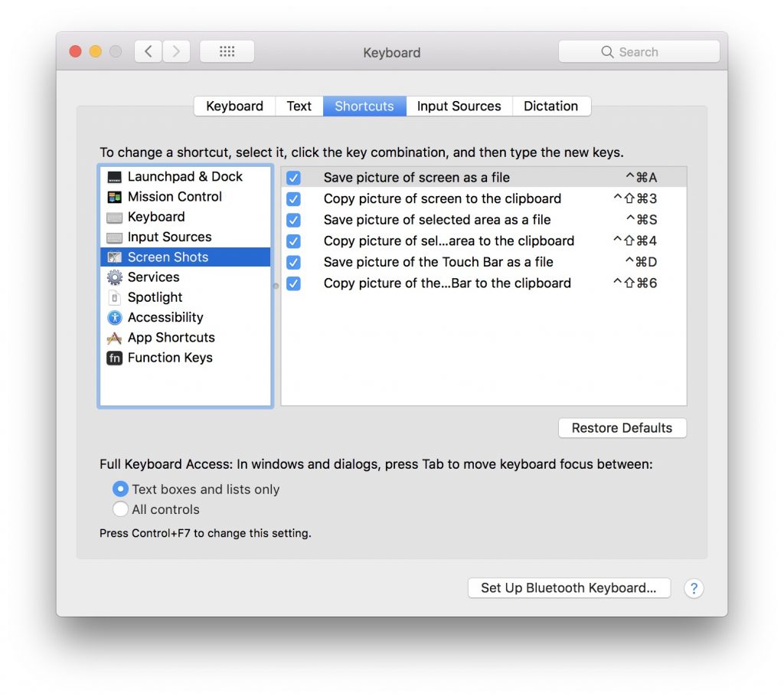Go back using the left arrow button

point(149,51)
